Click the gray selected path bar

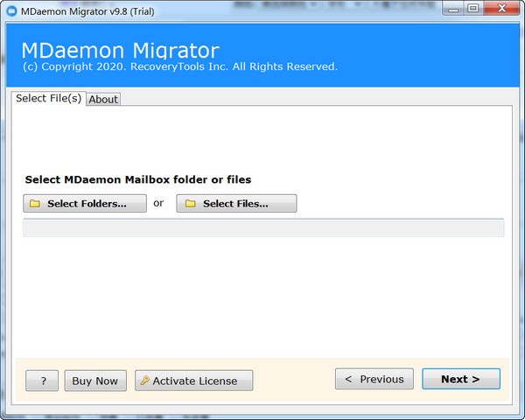point(262,228)
